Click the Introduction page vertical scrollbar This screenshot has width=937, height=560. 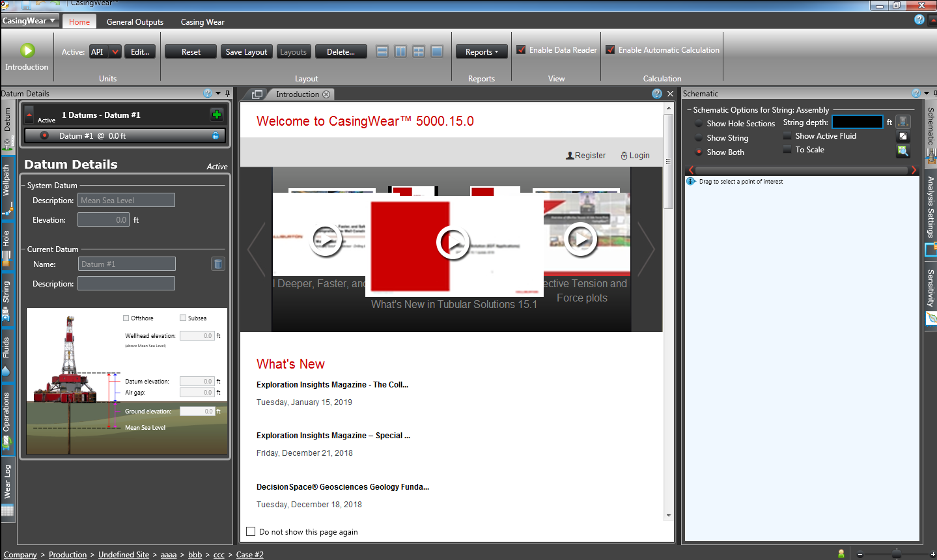(x=668, y=161)
